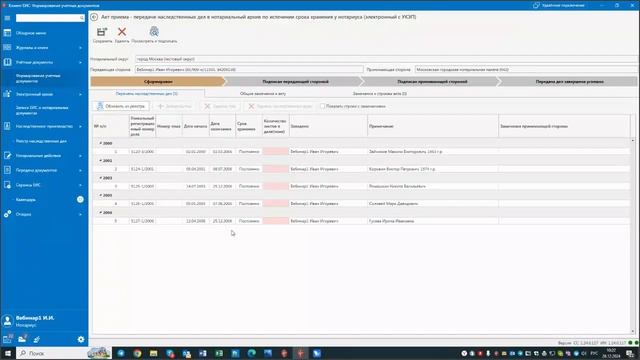Open Учетные документы sidebar icon
The width and height of the screenshot is (640, 360).
click(7, 62)
